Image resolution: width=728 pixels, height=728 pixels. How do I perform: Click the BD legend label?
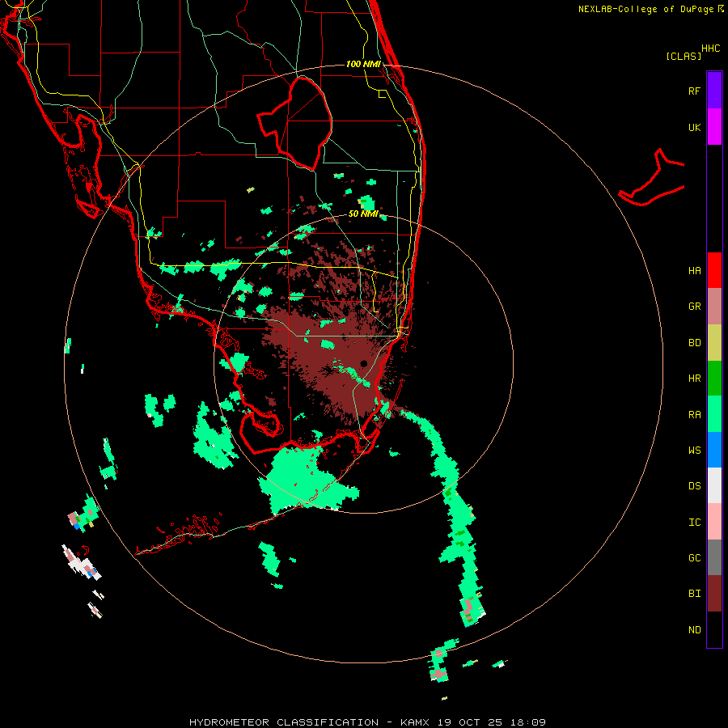tap(694, 343)
